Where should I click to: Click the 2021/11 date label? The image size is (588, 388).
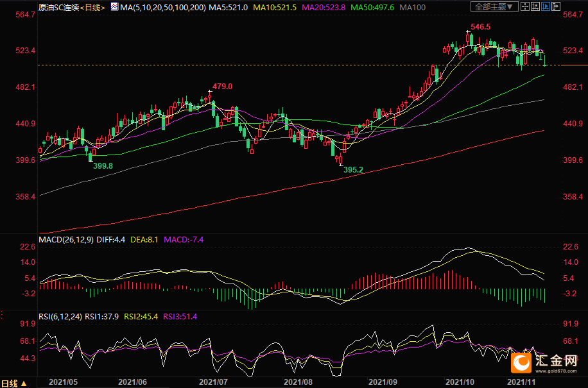522,382
